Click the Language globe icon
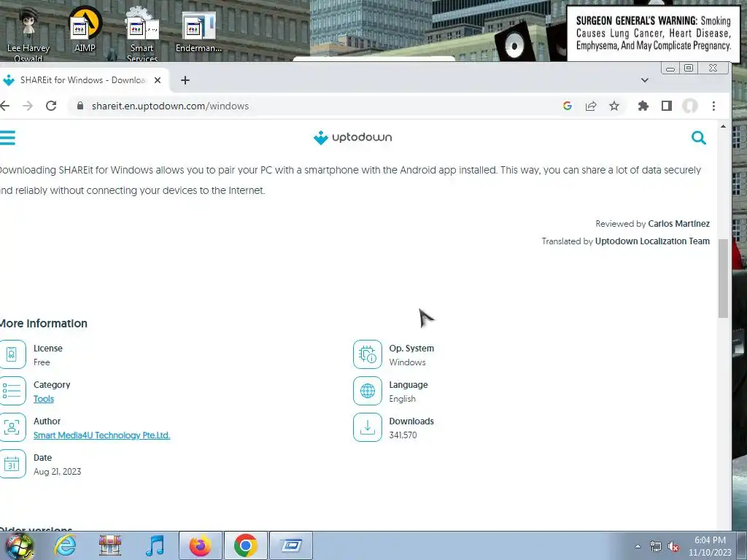The image size is (747, 560). (x=368, y=391)
